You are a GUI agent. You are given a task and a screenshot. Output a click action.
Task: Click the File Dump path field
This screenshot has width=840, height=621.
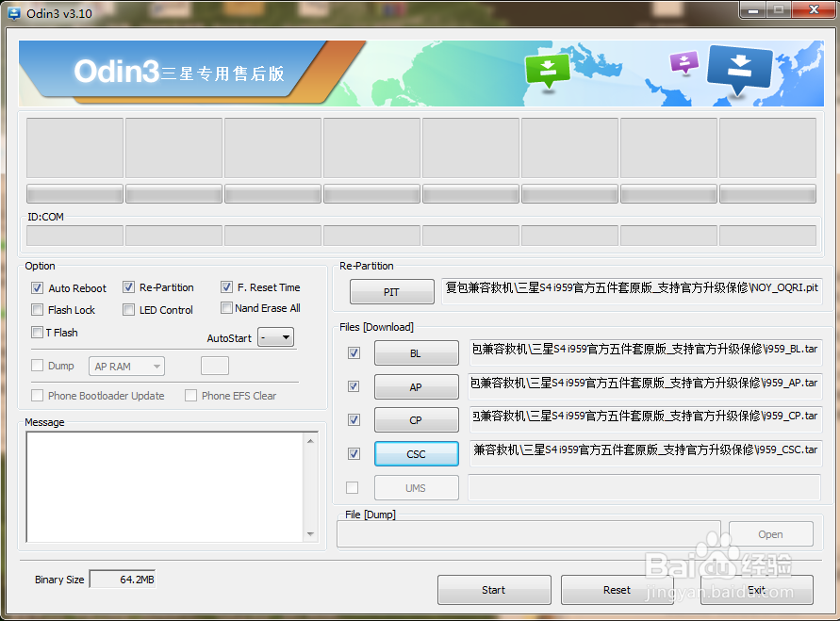[529, 533]
